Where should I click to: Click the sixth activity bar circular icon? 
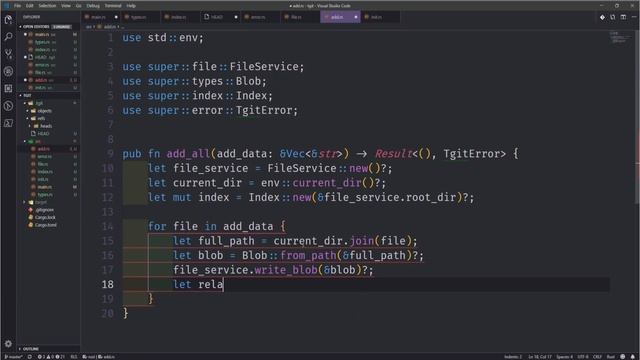click(8, 106)
